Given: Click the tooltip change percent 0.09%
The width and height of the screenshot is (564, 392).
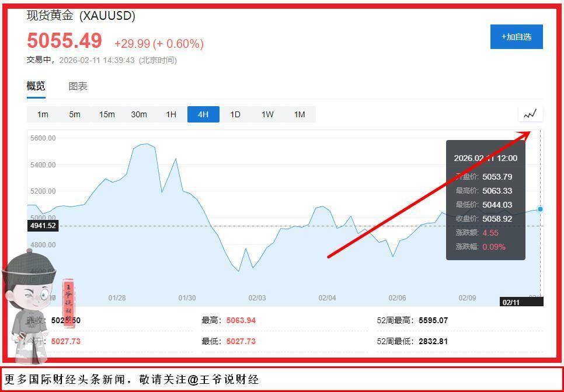Looking at the screenshot, I should coord(494,247).
